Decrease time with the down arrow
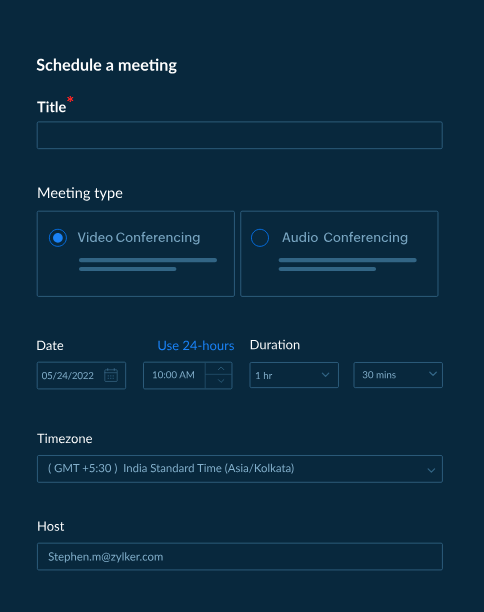Image resolution: width=484 pixels, height=612 pixels. [221, 381]
